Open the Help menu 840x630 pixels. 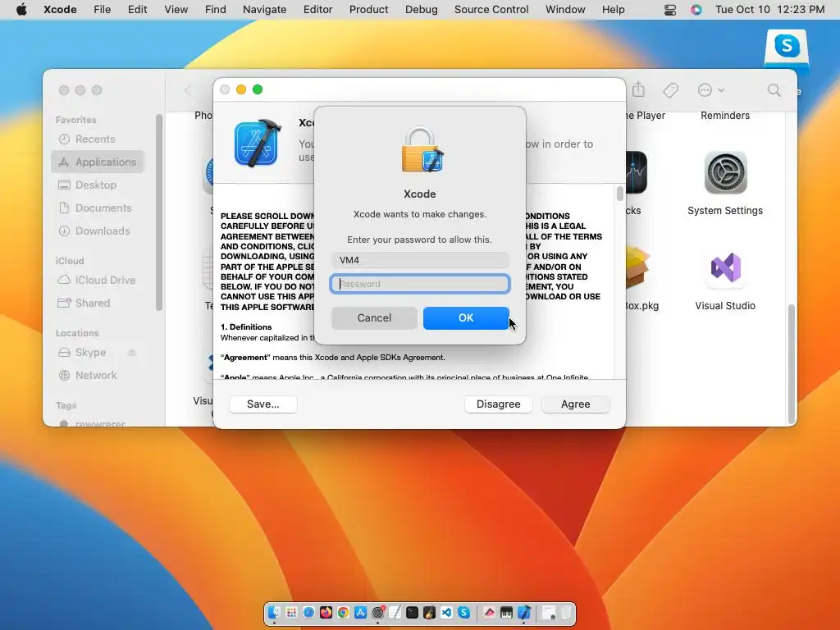point(613,10)
